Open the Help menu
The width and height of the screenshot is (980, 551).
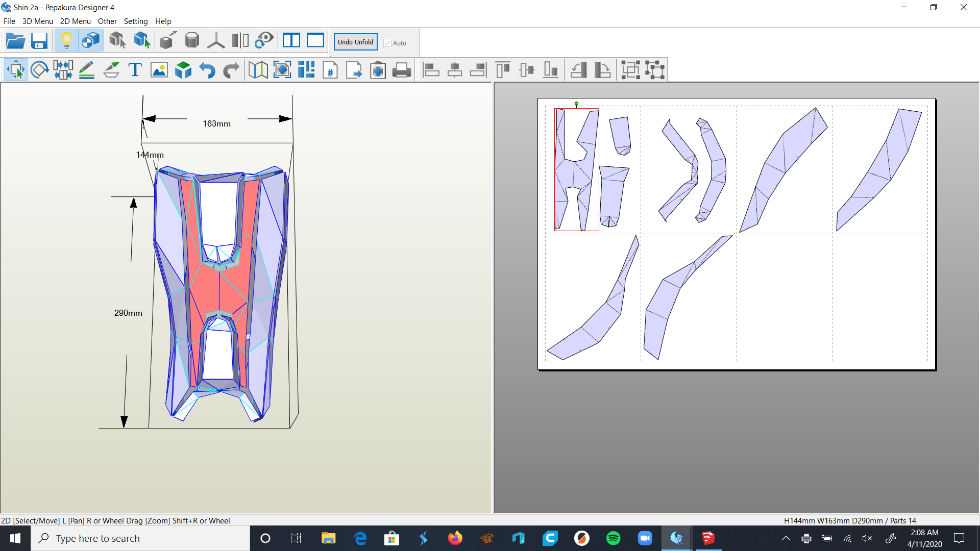(163, 21)
